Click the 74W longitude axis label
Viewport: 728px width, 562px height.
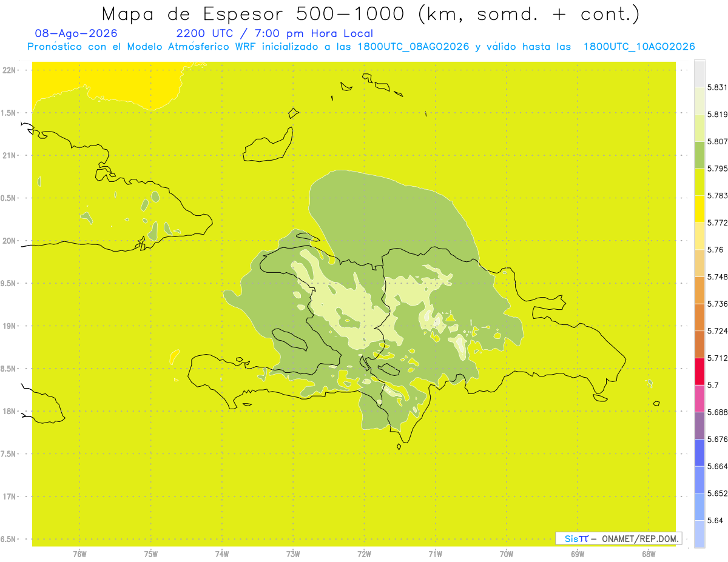[x=222, y=554]
